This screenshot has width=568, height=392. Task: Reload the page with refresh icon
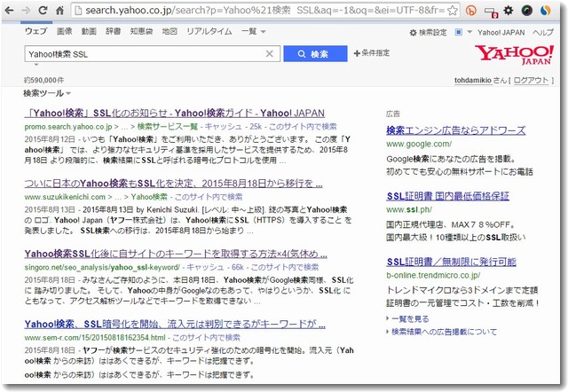click(x=43, y=11)
